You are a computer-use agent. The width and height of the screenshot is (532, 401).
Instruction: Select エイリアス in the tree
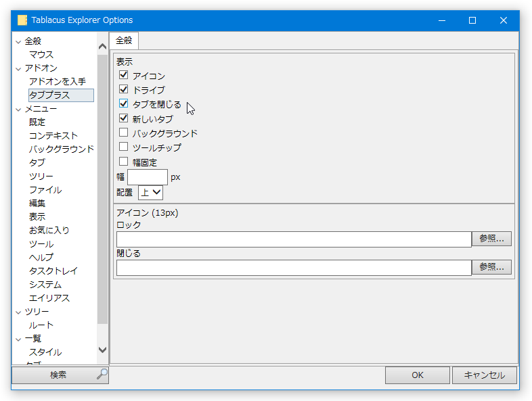click(49, 298)
